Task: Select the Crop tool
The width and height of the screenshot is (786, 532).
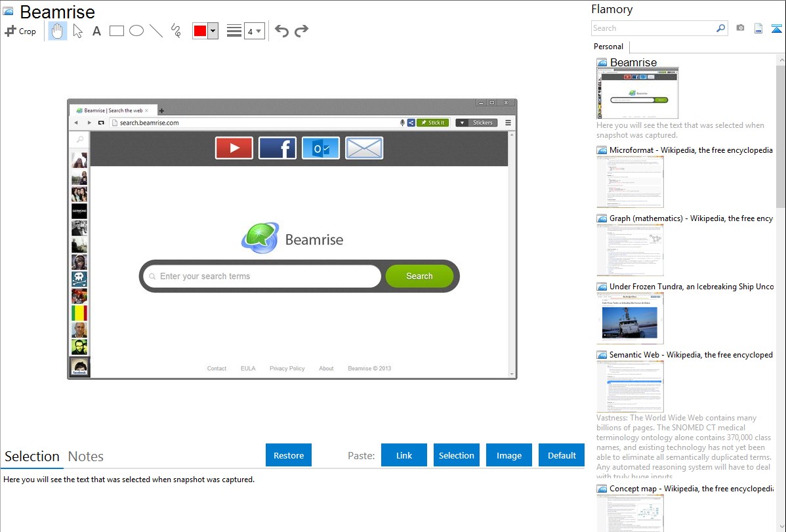Action: coord(20,31)
